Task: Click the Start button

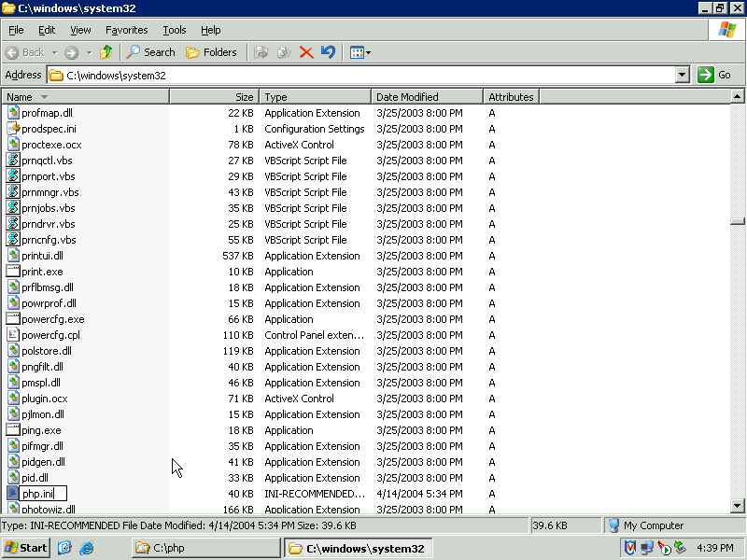Action: point(26,548)
